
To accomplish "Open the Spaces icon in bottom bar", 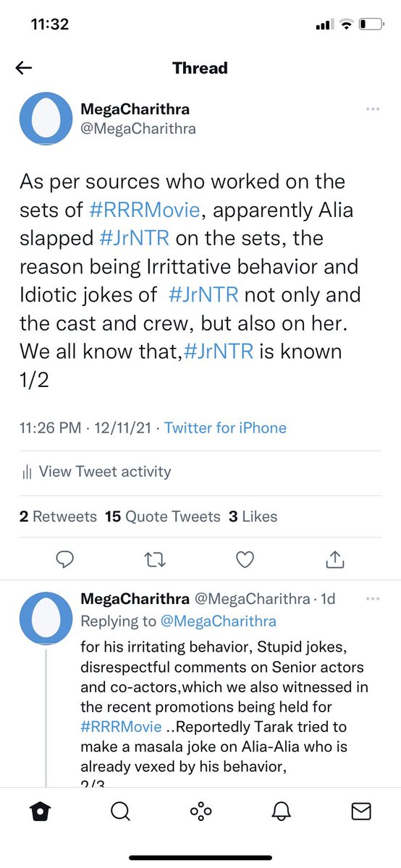I will click(x=200, y=833).
